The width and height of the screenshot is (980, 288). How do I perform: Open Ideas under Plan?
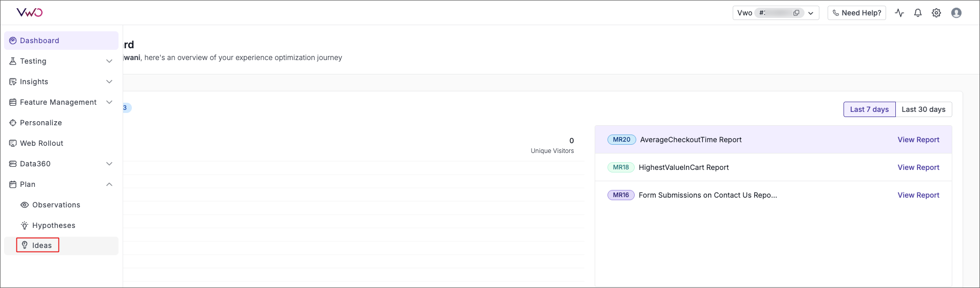click(61, 245)
